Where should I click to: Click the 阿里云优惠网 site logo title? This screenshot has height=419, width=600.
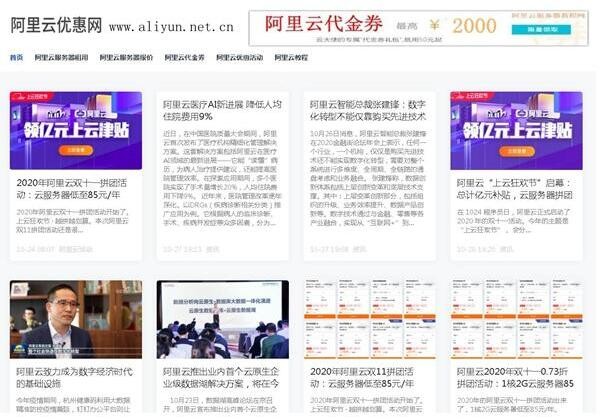coord(56,25)
